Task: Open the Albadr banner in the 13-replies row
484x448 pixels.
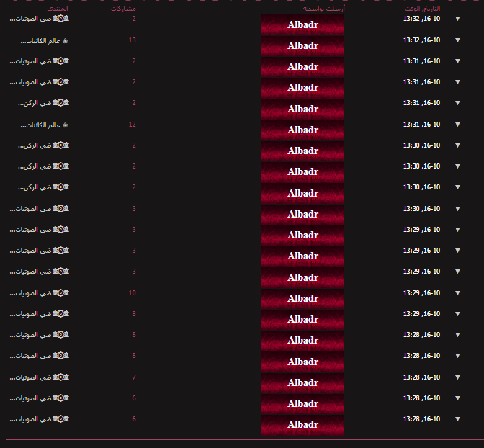Action: (302, 45)
